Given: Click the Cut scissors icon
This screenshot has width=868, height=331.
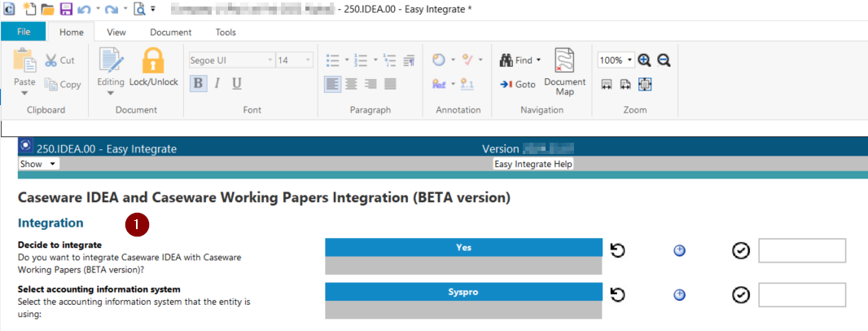Looking at the screenshot, I should (x=50, y=60).
